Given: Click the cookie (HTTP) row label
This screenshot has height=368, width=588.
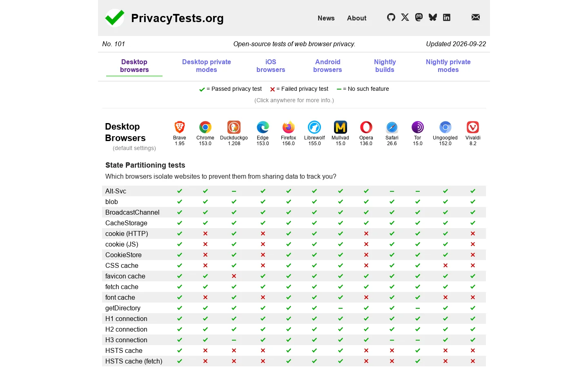Looking at the screenshot, I should pos(127,233).
